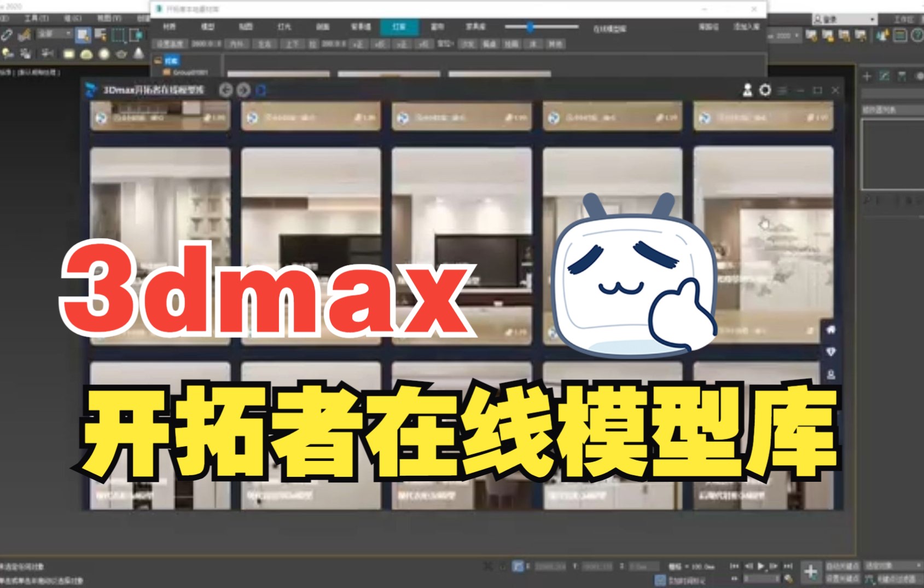This screenshot has width=924, height=588.
Task: Click the cone primitive icon
Action: point(139,53)
